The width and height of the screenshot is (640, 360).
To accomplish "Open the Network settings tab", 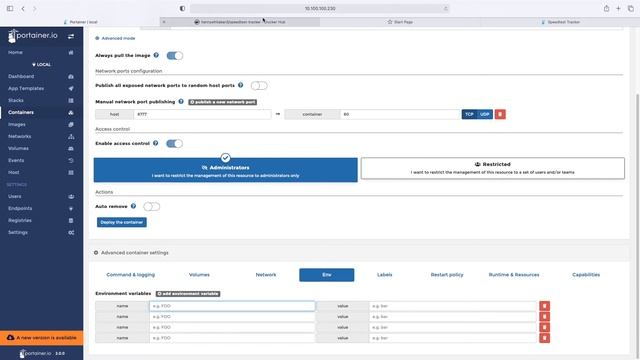I will click(x=266, y=275).
